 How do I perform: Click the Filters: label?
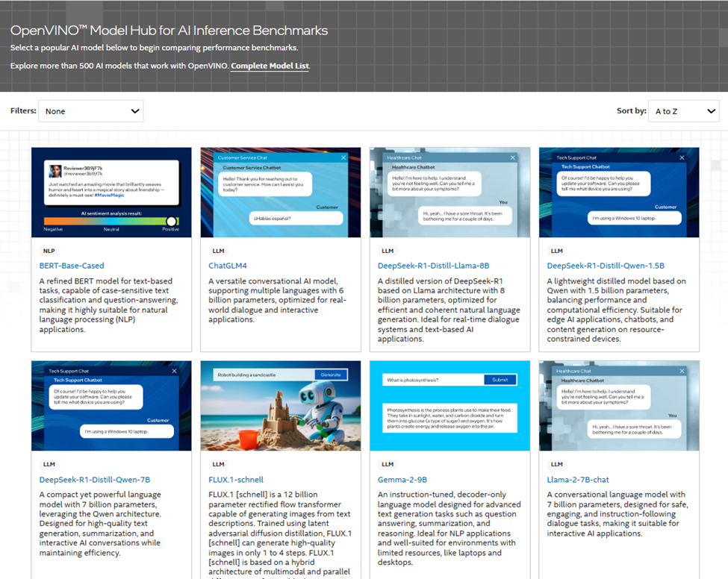23,111
